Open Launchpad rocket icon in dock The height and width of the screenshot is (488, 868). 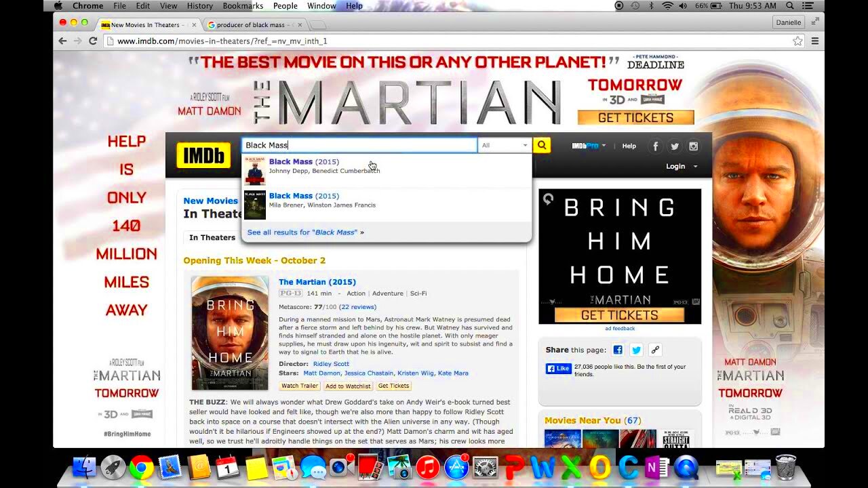tap(113, 468)
